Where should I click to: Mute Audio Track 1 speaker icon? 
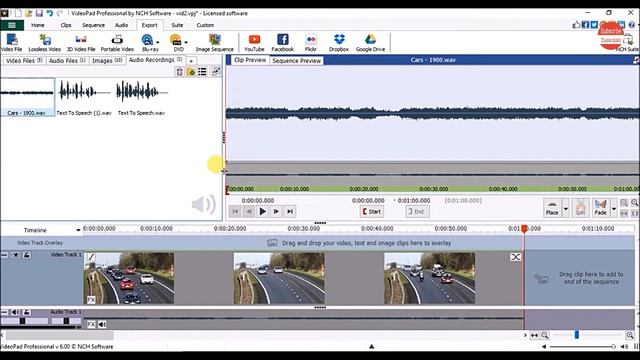click(16, 312)
